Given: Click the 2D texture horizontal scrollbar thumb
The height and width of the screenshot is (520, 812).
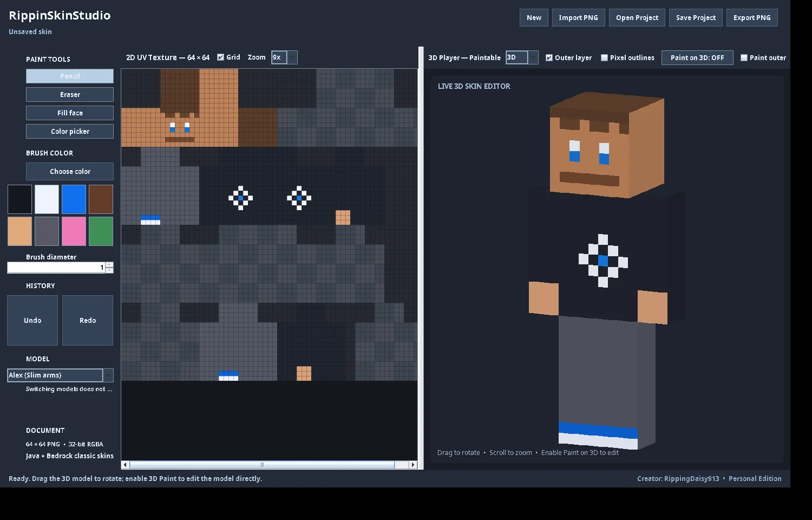Looking at the screenshot, I should (262, 465).
